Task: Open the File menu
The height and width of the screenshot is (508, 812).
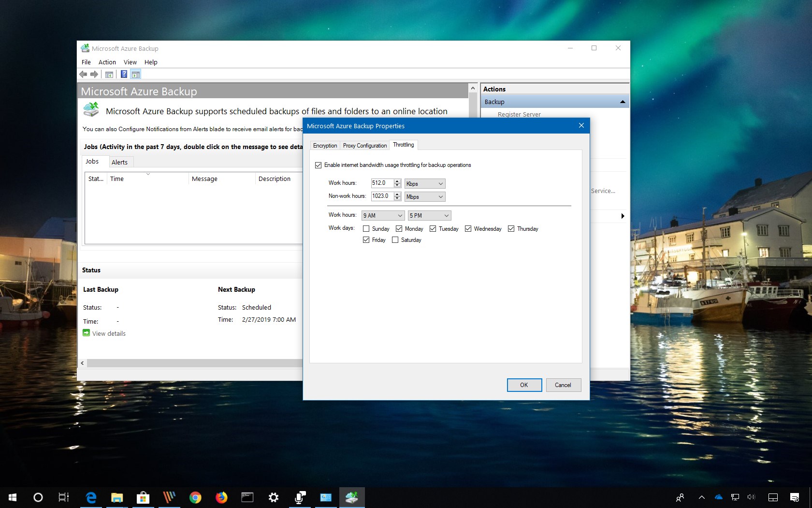Action: 86,62
